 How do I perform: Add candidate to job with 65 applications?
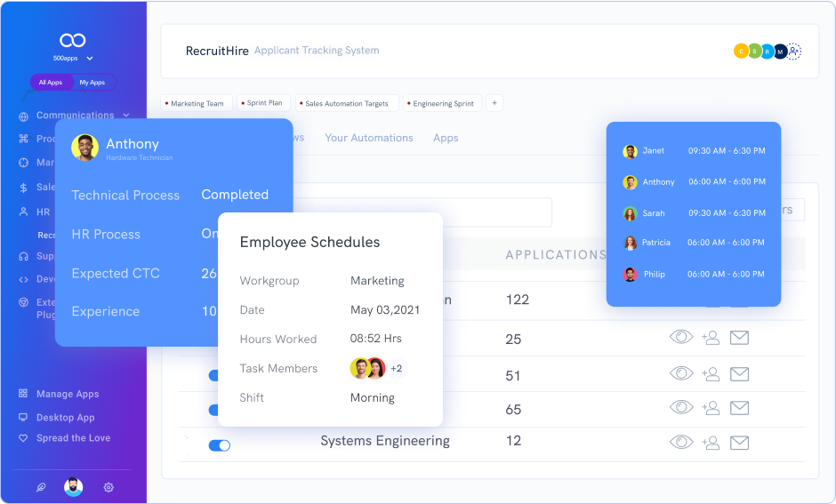point(711,408)
